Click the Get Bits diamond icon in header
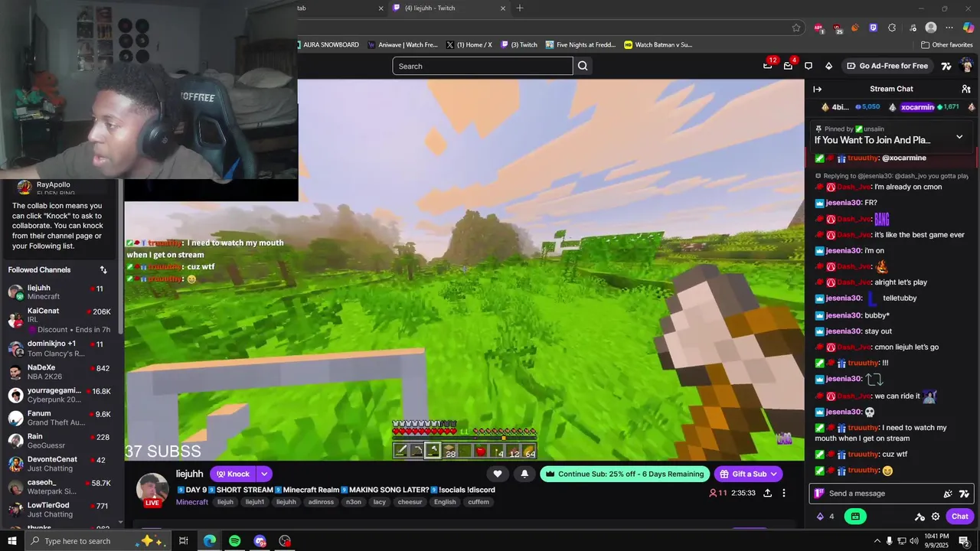Viewport: 980px width, 551px height. click(x=828, y=66)
